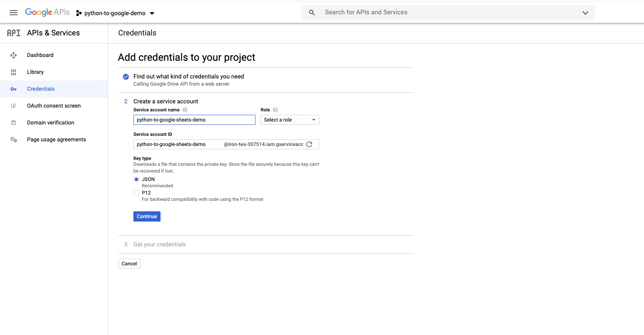Select the JSON key type
The height and width of the screenshot is (335, 644).
136,179
